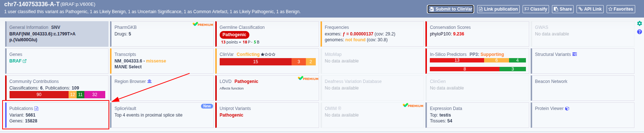Click 'Genes: 15828' publications count

point(23,121)
